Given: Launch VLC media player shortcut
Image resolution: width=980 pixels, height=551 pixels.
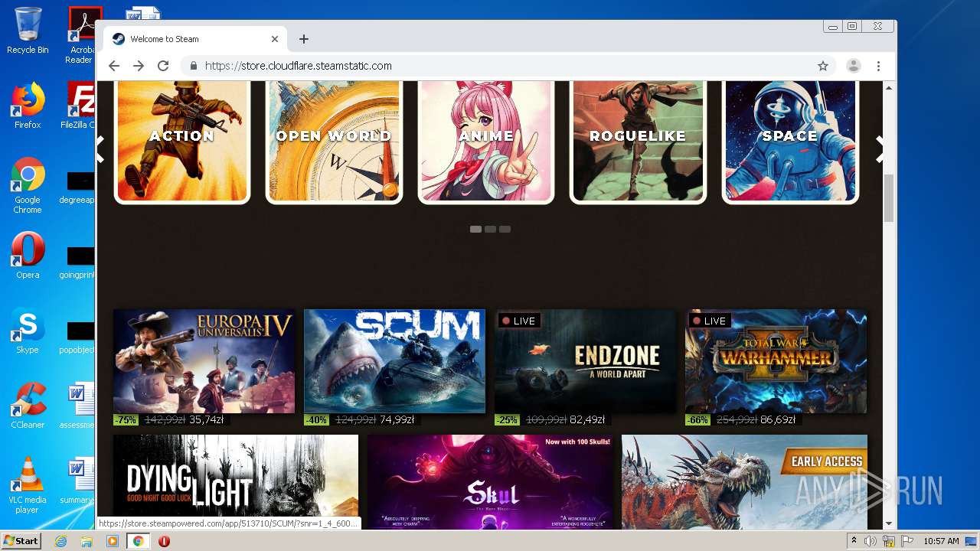Looking at the screenshot, I should click(28, 485).
